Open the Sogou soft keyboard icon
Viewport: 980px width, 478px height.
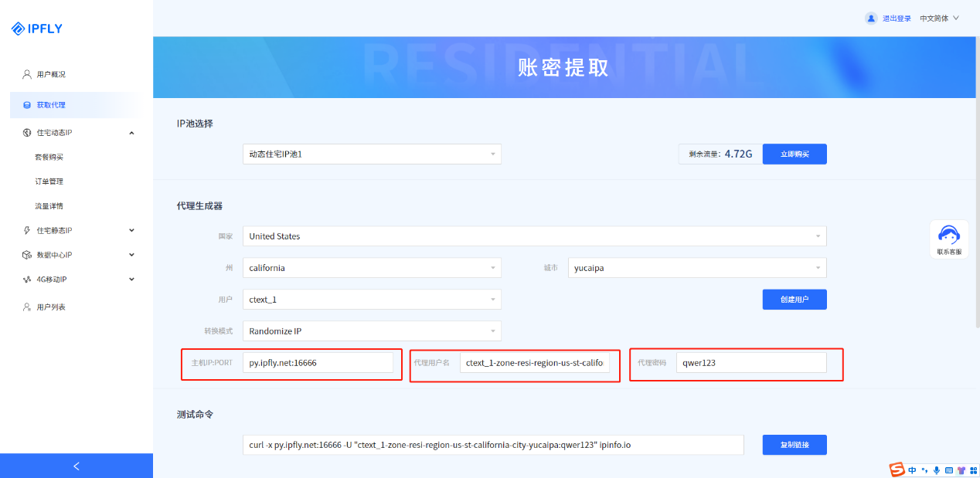(949, 470)
